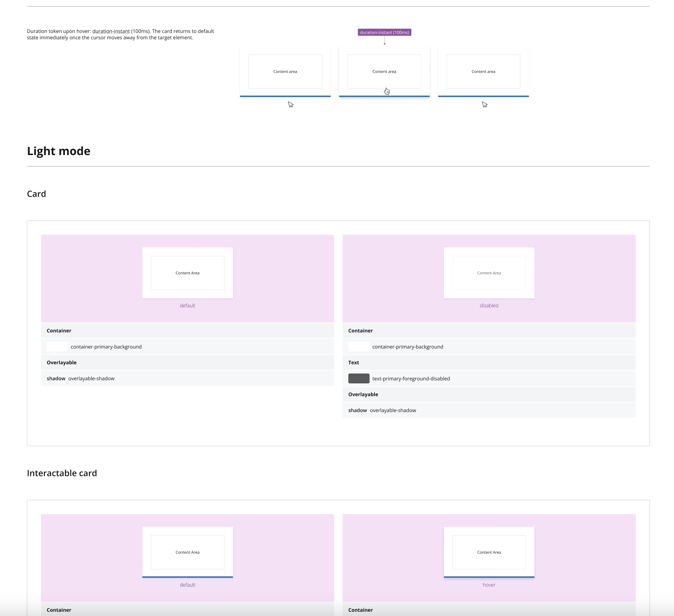Click the Light mode heading

click(x=58, y=151)
